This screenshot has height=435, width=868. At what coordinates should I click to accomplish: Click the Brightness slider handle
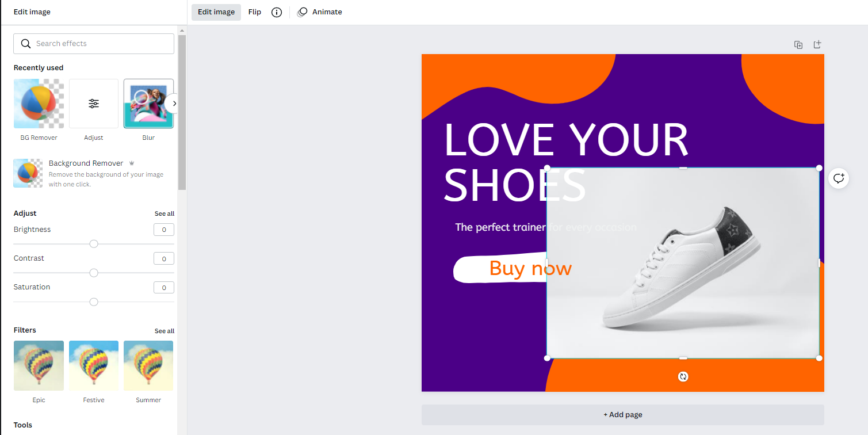click(94, 244)
